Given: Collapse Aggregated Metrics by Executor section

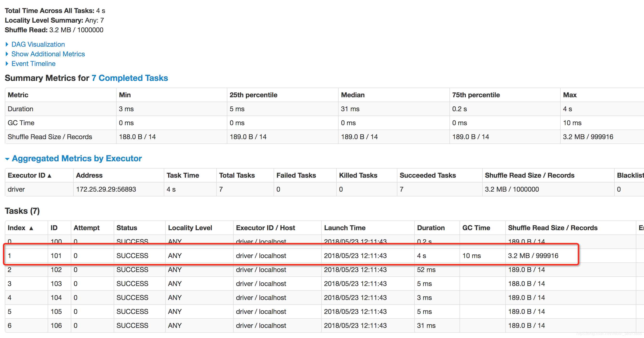Looking at the screenshot, I should (x=77, y=158).
